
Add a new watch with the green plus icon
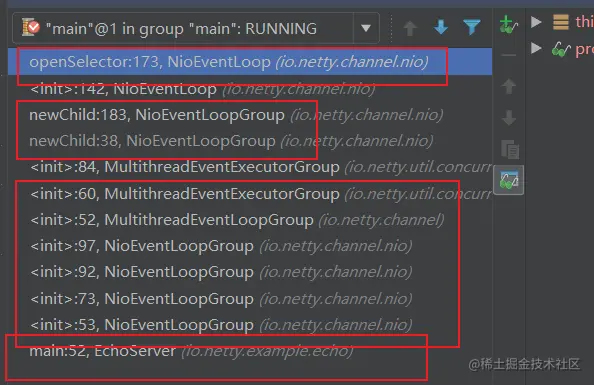tap(508, 24)
